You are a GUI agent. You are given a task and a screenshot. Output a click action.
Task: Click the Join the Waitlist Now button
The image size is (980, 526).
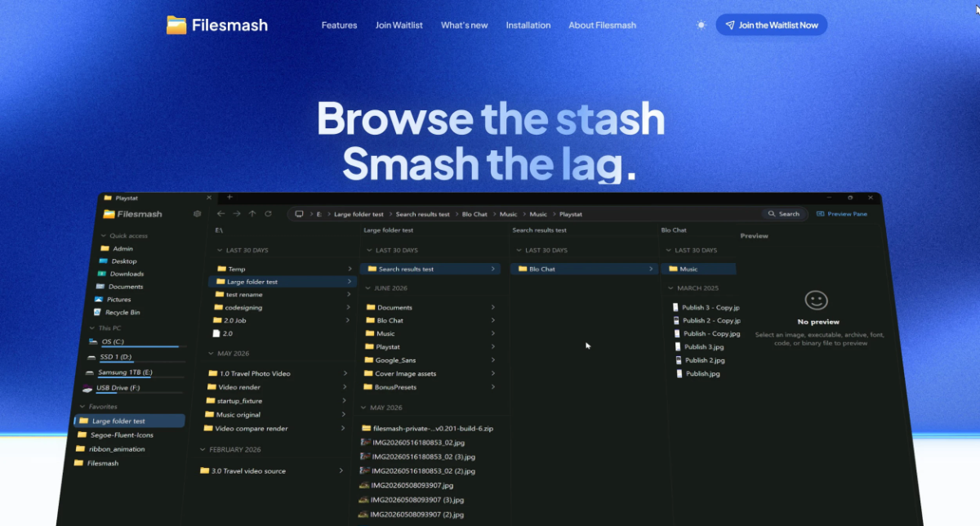(x=772, y=25)
